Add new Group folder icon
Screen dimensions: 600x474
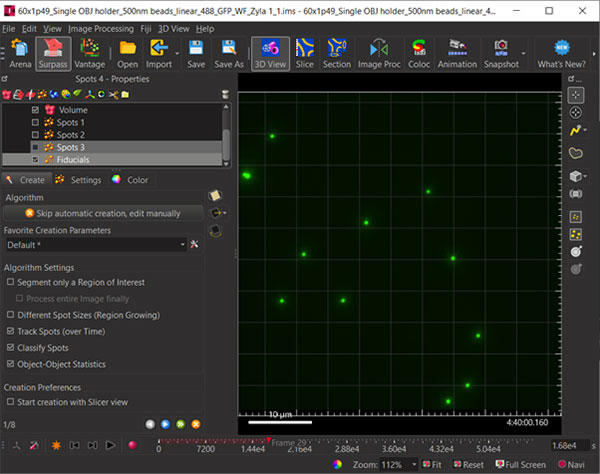(x=125, y=94)
